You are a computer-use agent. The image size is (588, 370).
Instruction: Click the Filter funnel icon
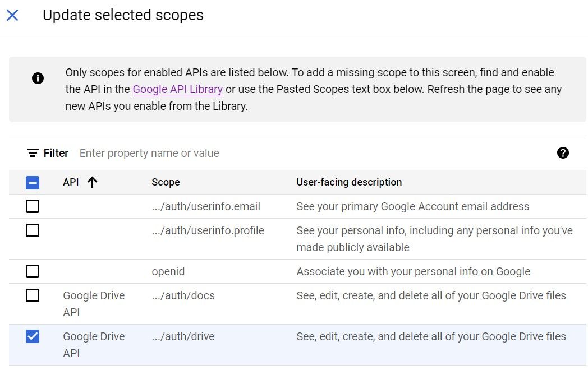coord(33,152)
